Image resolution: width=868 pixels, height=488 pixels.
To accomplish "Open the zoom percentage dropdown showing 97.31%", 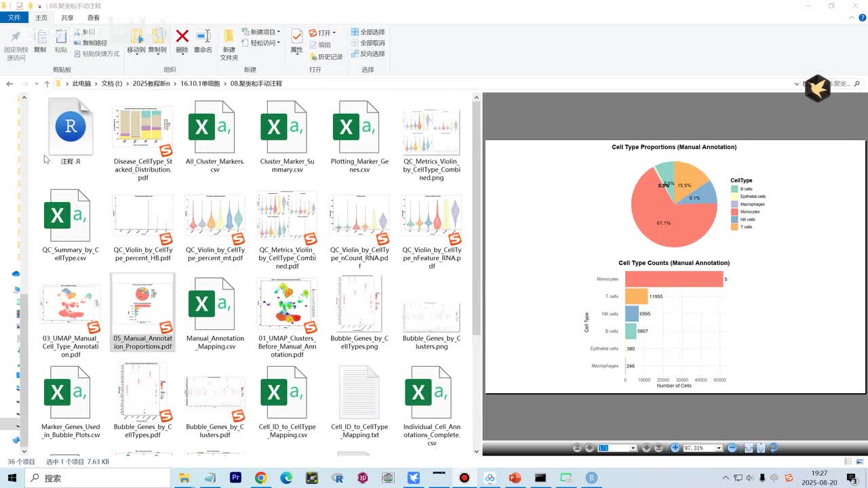I will [701, 448].
